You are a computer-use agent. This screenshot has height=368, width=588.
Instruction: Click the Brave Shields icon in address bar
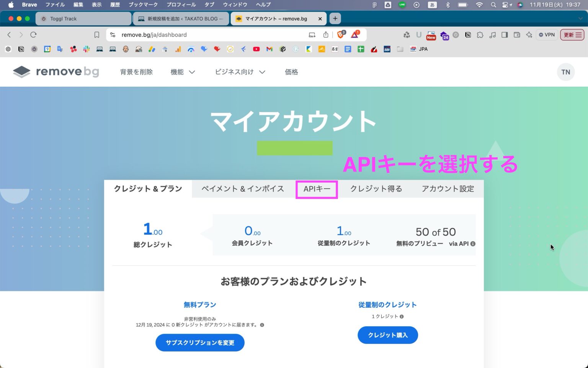[x=340, y=34]
